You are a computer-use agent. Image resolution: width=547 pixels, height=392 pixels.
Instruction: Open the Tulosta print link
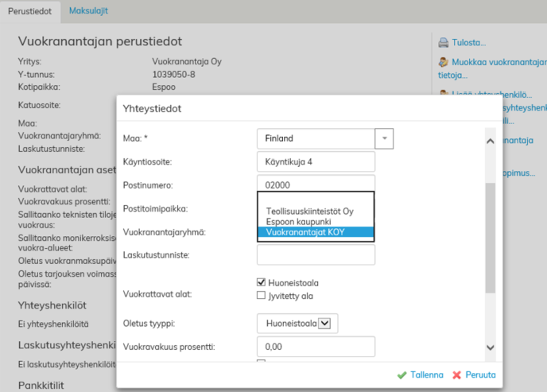pos(468,42)
